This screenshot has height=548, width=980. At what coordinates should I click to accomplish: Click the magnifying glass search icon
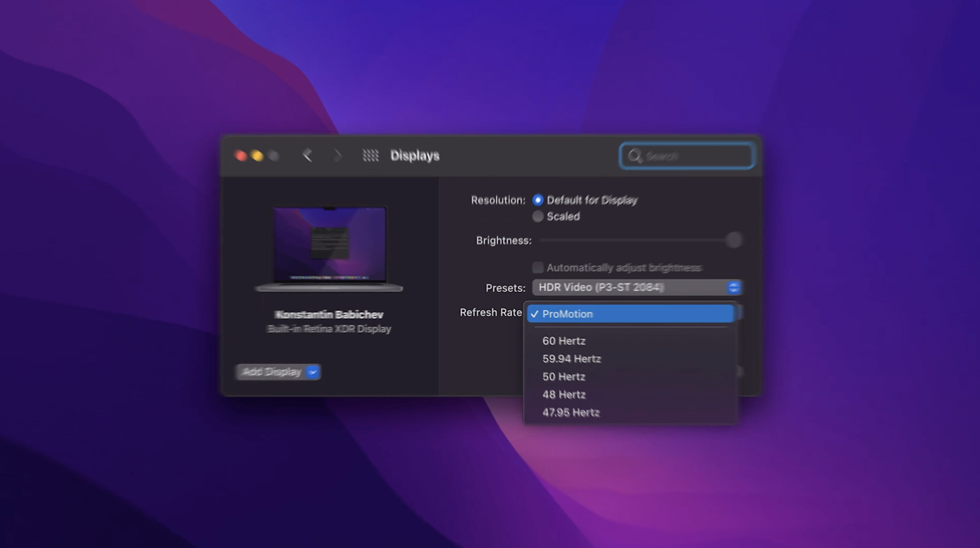click(634, 156)
